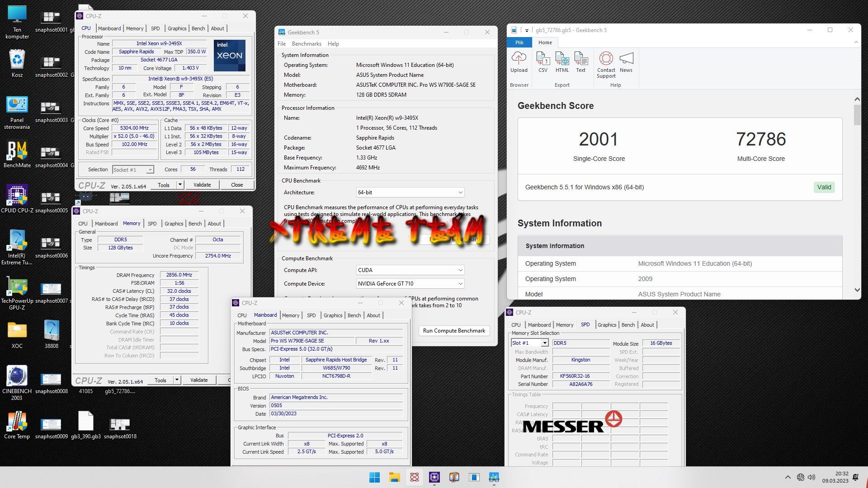This screenshot has width=868, height=488.
Task: Click Validate in CPU-Z Memory window
Action: click(199, 380)
